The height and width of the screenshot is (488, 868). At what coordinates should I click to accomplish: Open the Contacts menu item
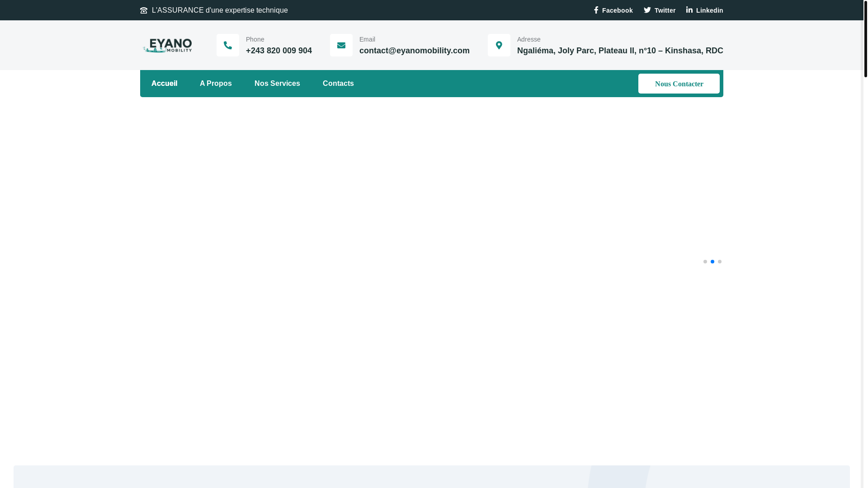pos(338,84)
